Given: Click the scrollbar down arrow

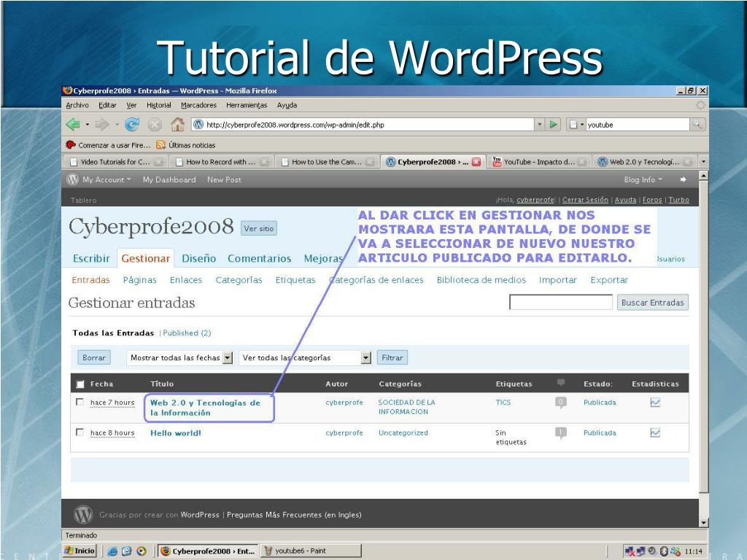Looking at the screenshot, I should pos(703,522).
